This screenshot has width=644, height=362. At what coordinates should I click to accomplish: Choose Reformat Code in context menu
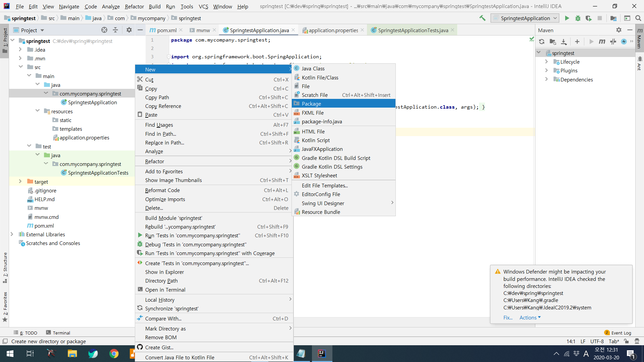pyautogui.click(x=214, y=190)
